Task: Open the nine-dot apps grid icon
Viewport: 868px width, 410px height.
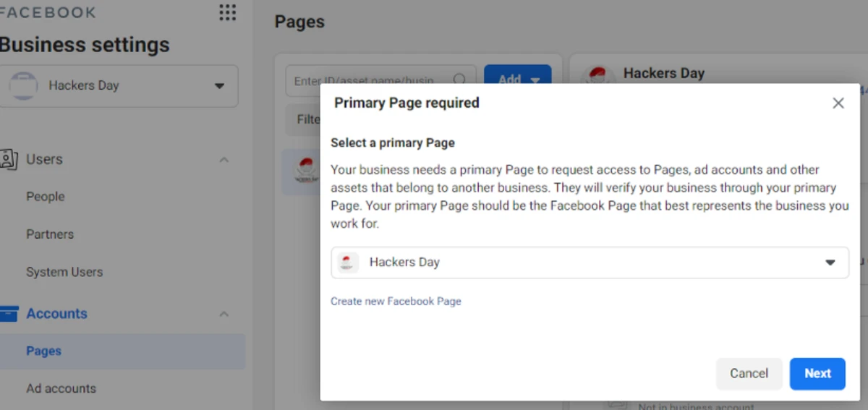Action: click(227, 12)
